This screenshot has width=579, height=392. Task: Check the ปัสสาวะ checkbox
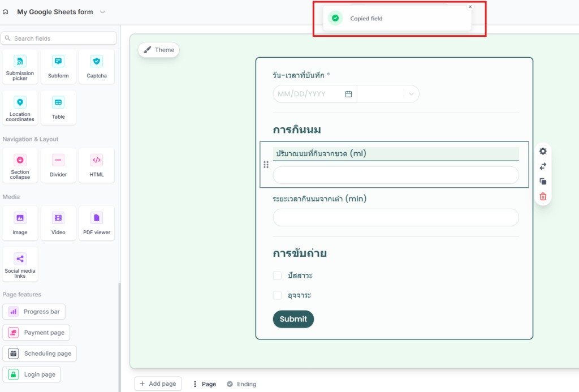coord(277,275)
